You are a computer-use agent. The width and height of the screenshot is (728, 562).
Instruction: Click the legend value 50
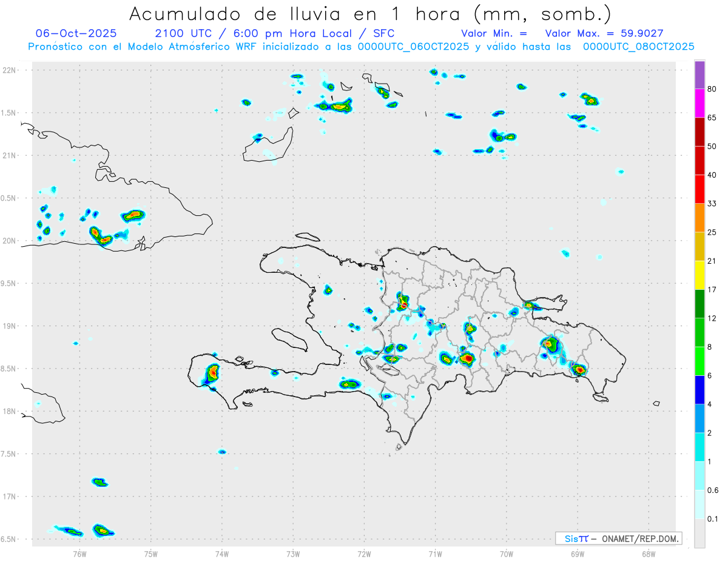tap(712, 146)
